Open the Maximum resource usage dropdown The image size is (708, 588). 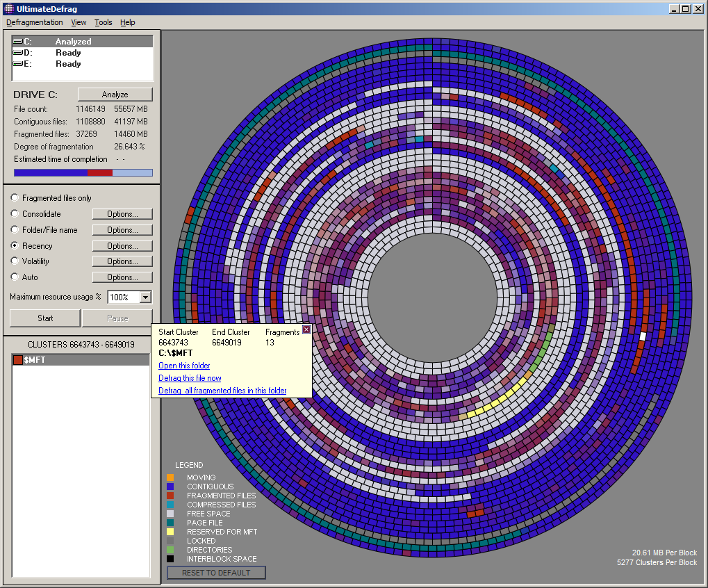point(145,297)
